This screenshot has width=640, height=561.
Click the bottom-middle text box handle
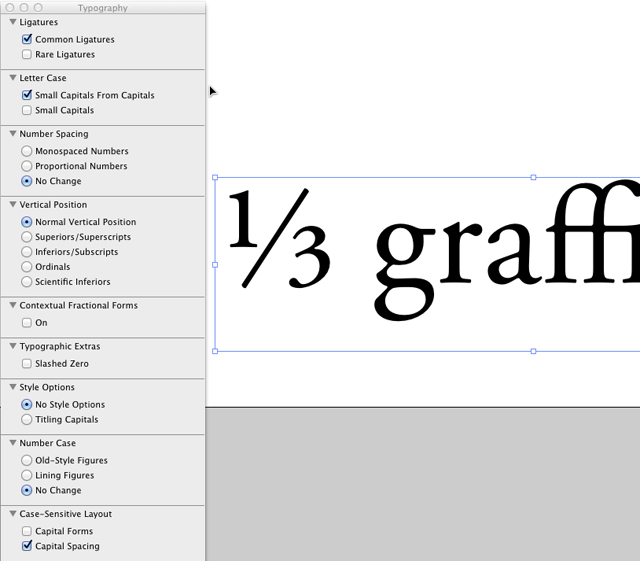coord(533,351)
